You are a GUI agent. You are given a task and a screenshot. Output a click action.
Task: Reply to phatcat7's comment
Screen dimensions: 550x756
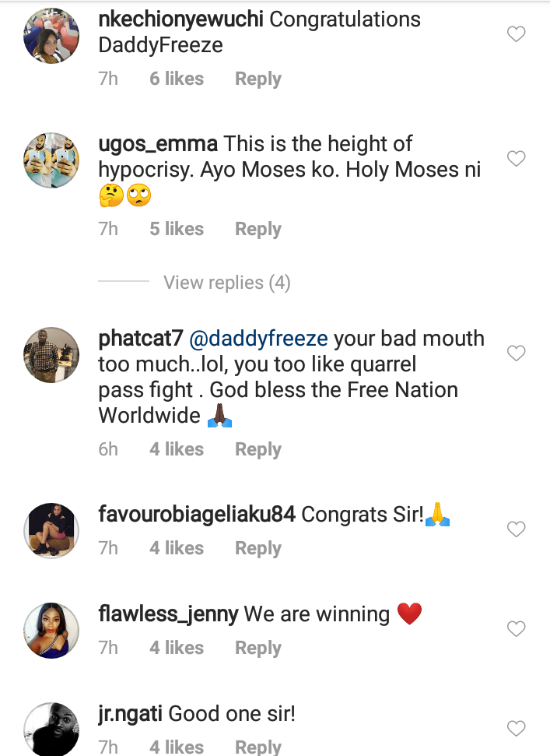(257, 450)
